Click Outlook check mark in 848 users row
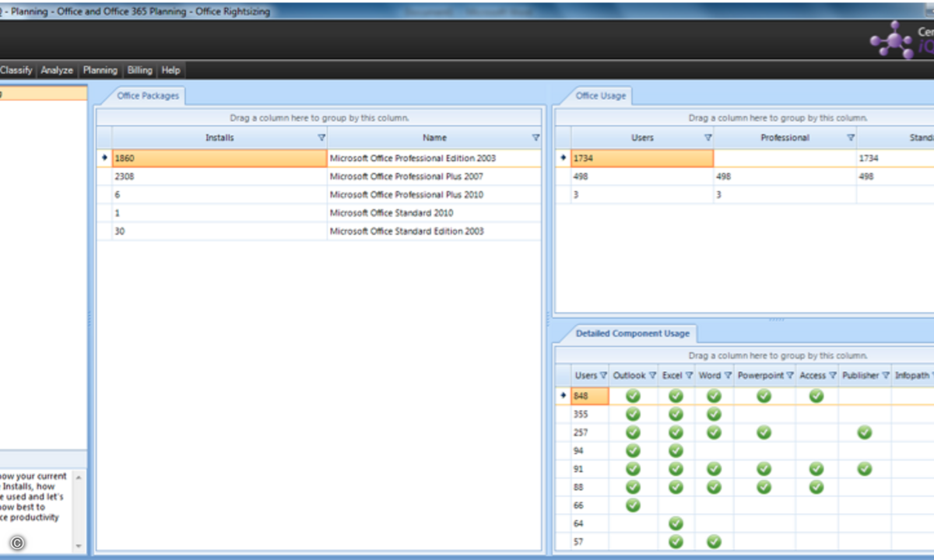Screen dimensions: 934x560 tap(633, 396)
